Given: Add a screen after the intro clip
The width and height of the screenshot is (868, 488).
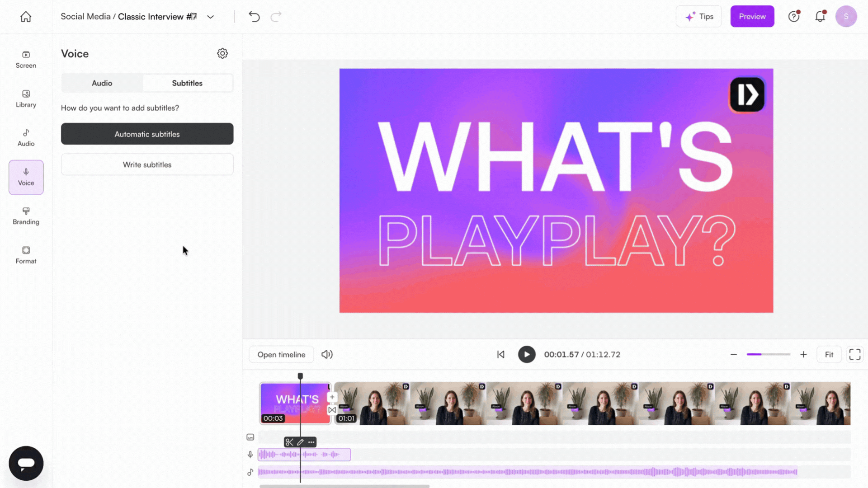Looking at the screenshot, I should point(332,397).
